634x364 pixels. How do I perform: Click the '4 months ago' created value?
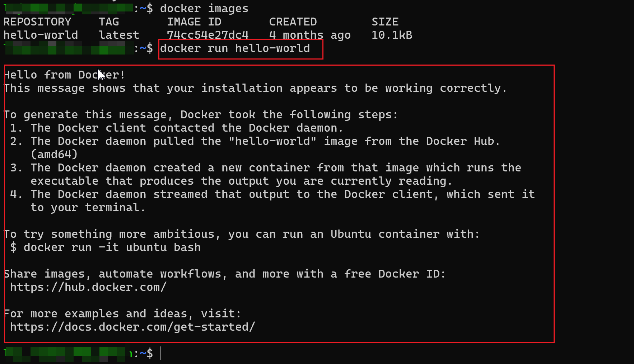coord(310,35)
